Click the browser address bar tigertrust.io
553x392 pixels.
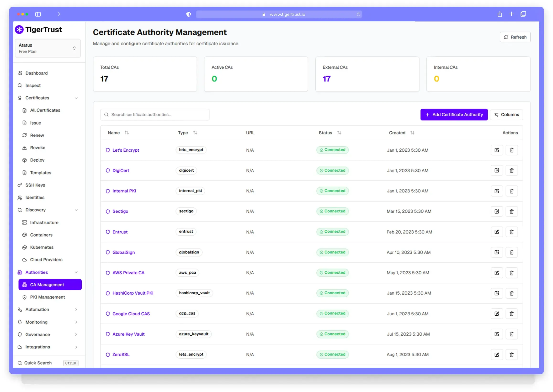(279, 15)
